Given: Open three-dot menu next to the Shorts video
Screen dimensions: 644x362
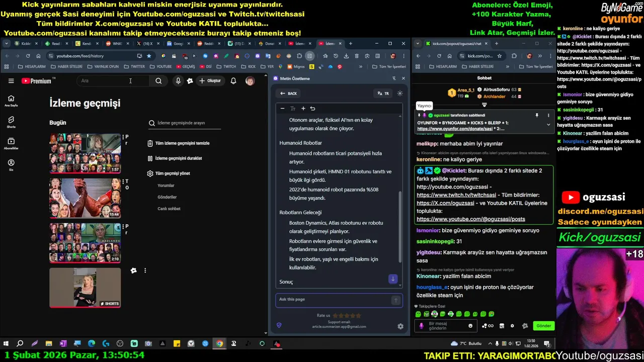Looking at the screenshot, I should (x=145, y=270).
